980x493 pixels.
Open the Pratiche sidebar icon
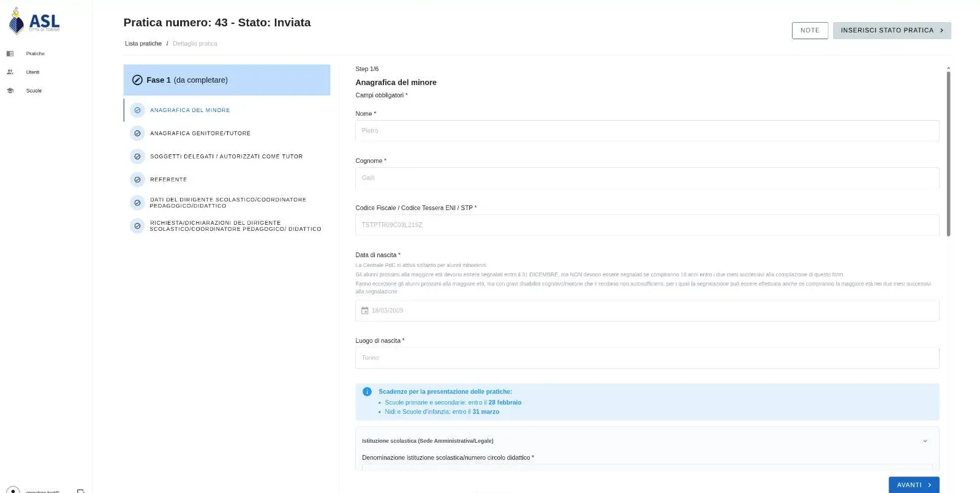(x=10, y=54)
